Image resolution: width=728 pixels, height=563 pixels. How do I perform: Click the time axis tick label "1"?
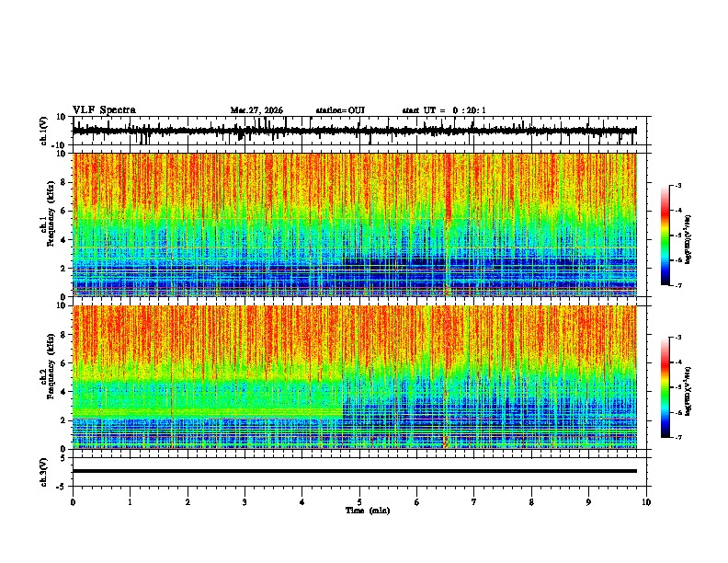point(130,502)
